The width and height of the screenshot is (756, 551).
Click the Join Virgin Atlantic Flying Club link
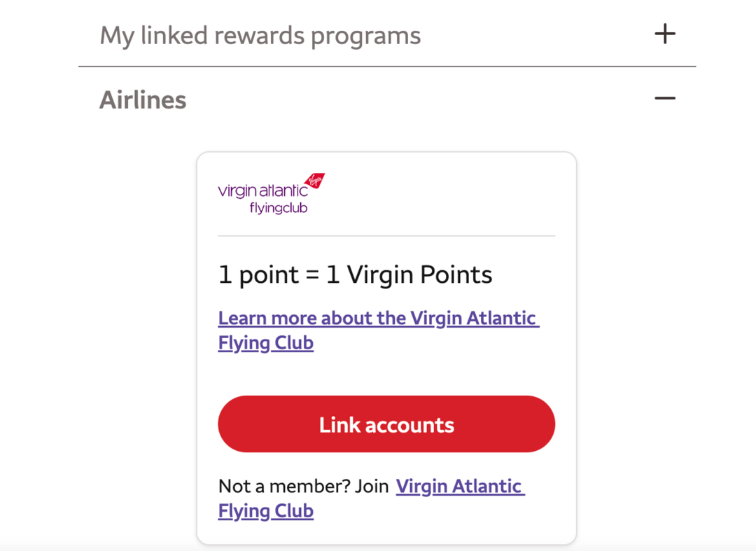[460, 486]
